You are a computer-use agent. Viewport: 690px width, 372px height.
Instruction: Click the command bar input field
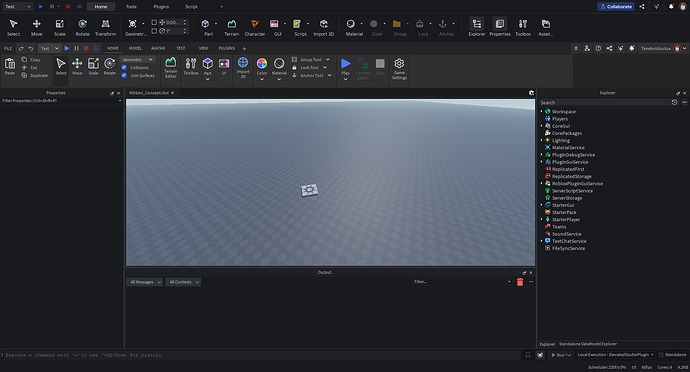click(x=262, y=355)
